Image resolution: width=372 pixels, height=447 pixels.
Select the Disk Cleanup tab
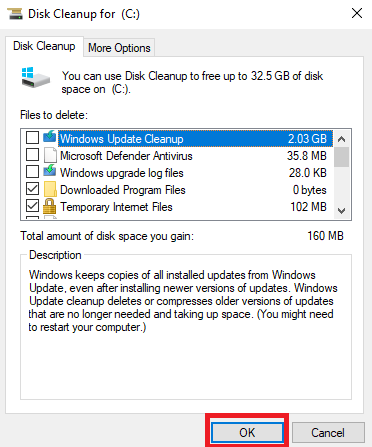[x=44, y=46]
